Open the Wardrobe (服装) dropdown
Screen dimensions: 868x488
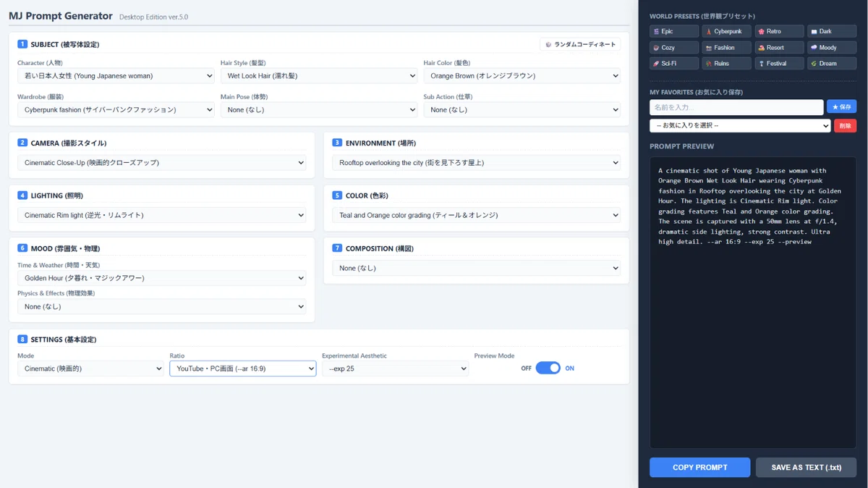(x=116, y=109)
